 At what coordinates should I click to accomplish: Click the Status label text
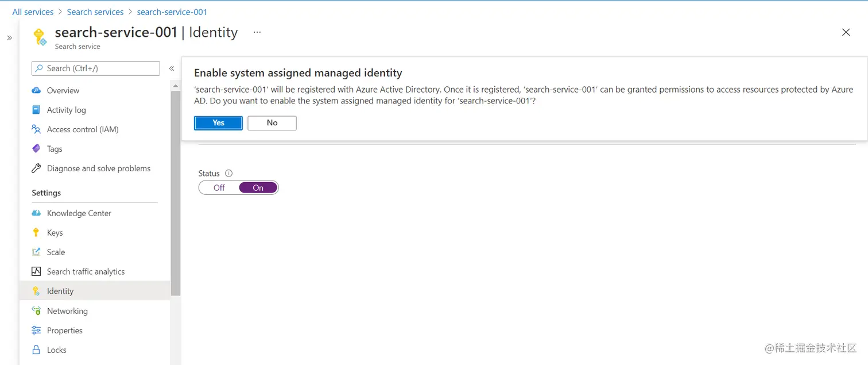click(x=209, y=173)
